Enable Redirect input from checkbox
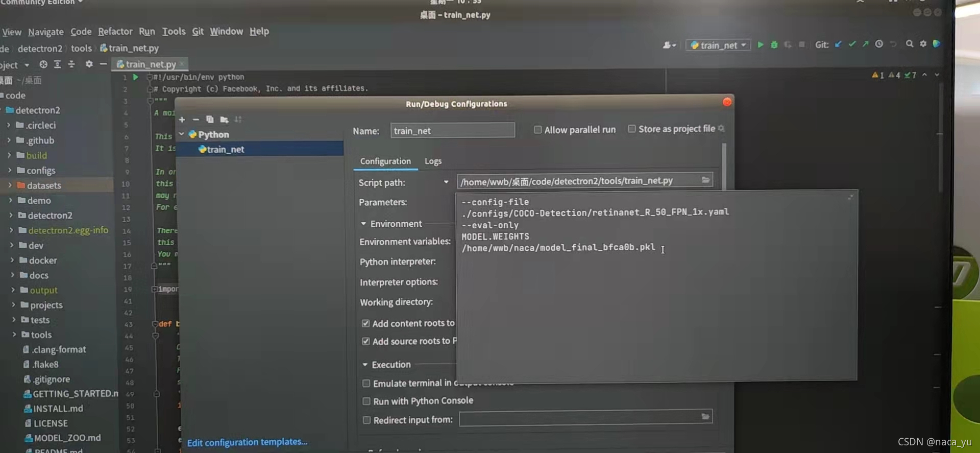 [366, 420]
